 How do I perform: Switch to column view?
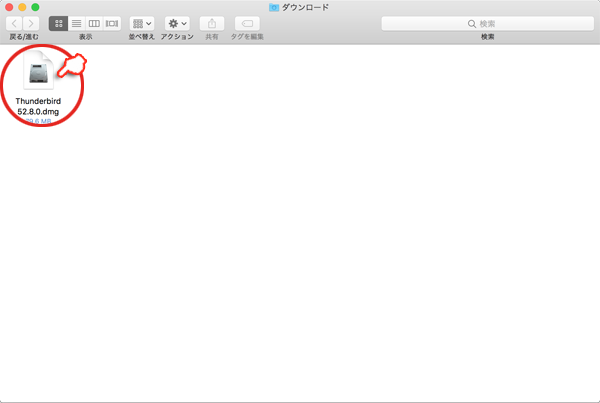click(94, 23)
